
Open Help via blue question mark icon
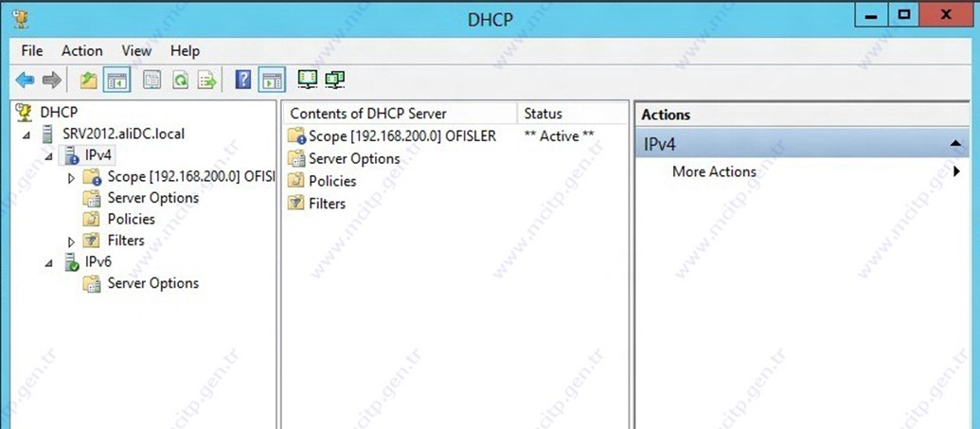243,80
